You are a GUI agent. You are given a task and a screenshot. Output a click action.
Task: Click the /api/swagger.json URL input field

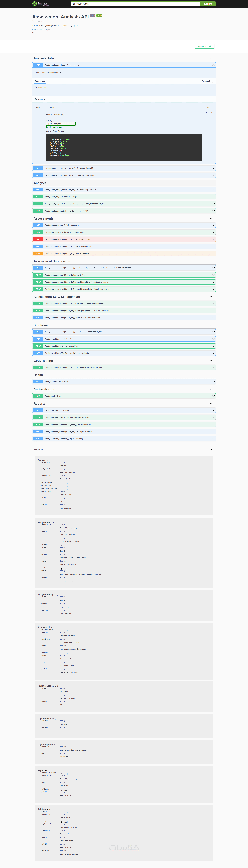tap(135, 4)
